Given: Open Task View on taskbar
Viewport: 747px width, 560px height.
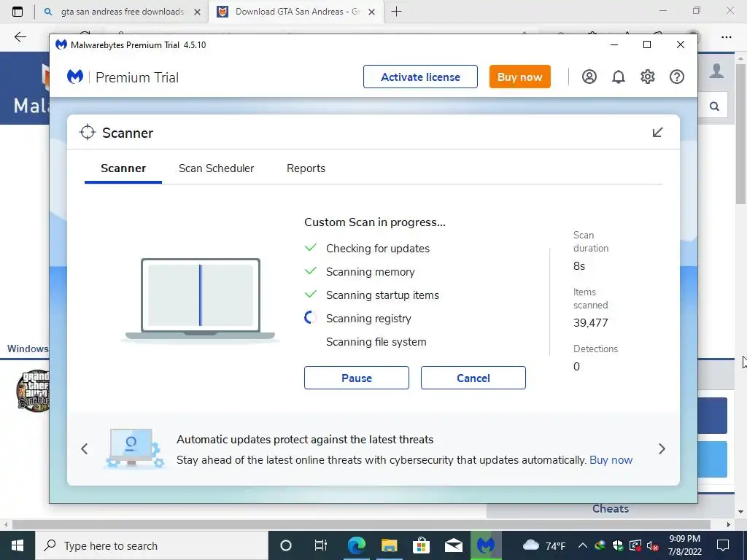Looking at the screenshot, I should [x=321, y=545].
